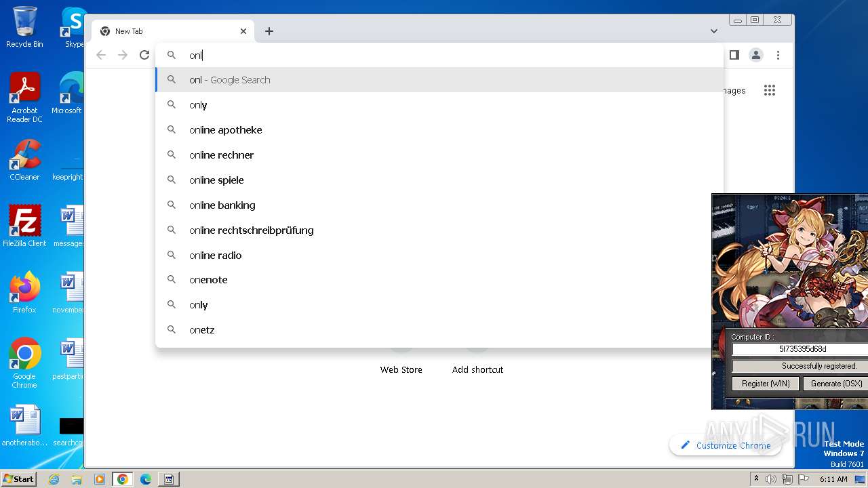868x488 pixels.
Task: Choose 'onl - Google Search' suggestion
Action: (x=439, y=80)
